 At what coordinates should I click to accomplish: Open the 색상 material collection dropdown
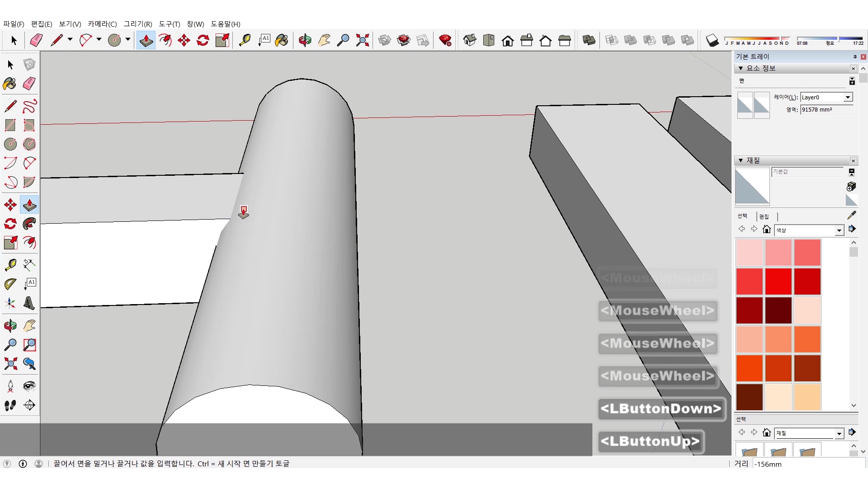pos(839,230)
